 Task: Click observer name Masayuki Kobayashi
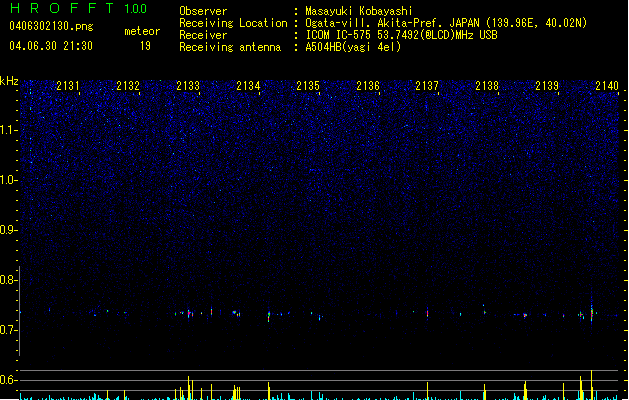[359, 11]
